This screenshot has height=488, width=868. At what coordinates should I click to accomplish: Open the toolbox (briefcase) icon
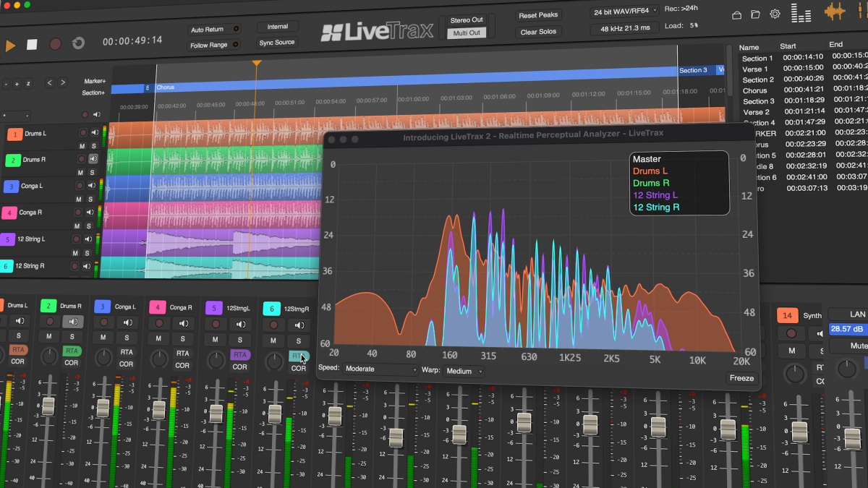736,14
